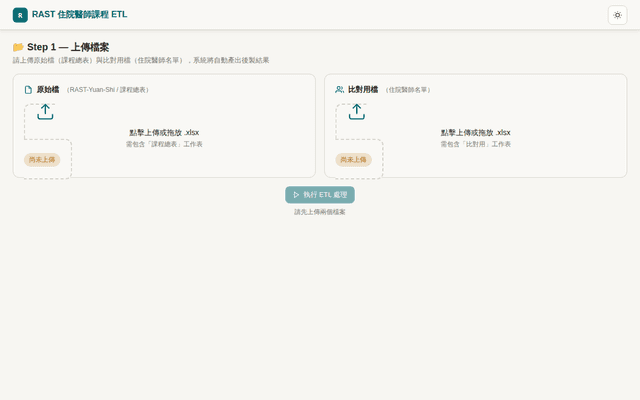Click the 尚未上傳 badge in 比對用檔 card
The height and width of the screenshot is (400, 640).
[353, 160]
